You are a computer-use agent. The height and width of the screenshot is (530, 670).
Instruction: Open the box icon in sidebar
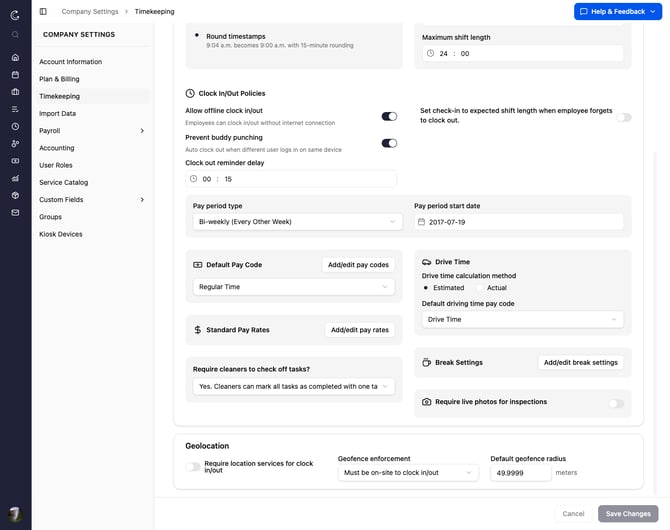click(15, 195)
